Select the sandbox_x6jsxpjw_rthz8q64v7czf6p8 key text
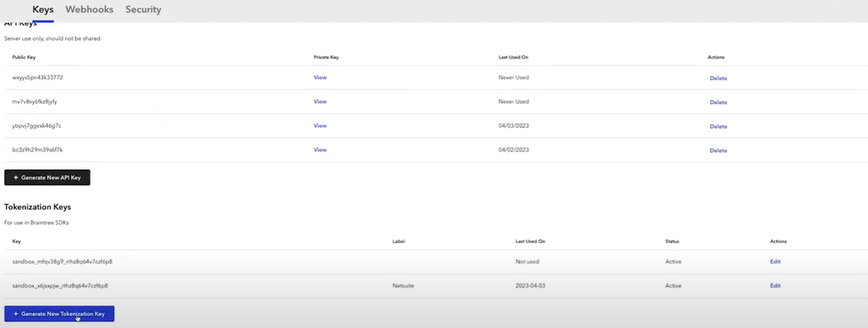The image size is (868, 328). (60, 286)
